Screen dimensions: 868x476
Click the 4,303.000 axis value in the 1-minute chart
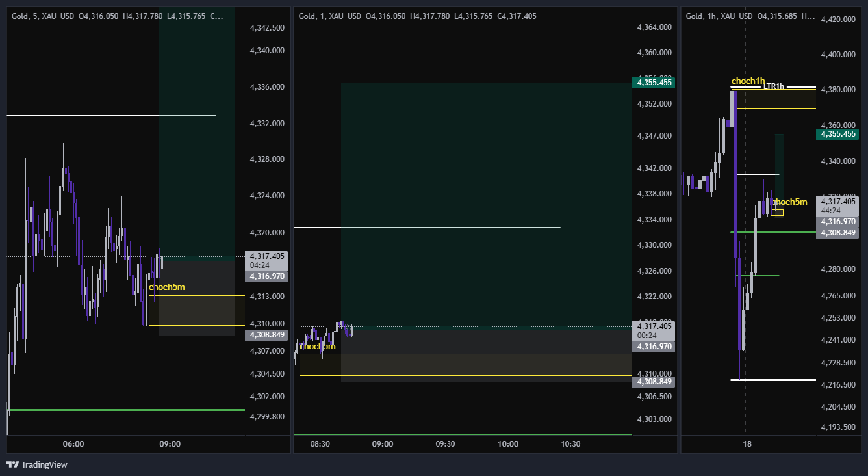coord(654,419)
